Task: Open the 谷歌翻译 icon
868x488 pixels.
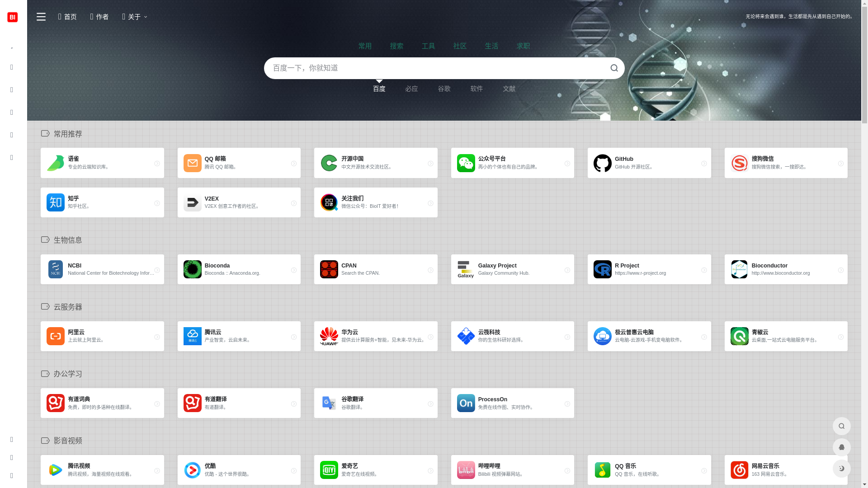Action: pos(329,403)
